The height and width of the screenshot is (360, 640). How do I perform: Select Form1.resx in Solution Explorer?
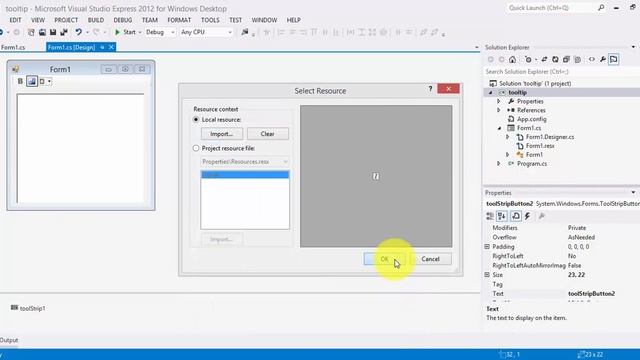coord(540,146)
